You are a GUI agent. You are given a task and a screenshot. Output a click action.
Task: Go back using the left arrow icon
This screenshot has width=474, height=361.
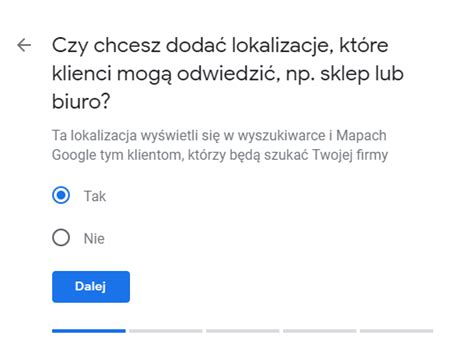click(x=24, y=45)
